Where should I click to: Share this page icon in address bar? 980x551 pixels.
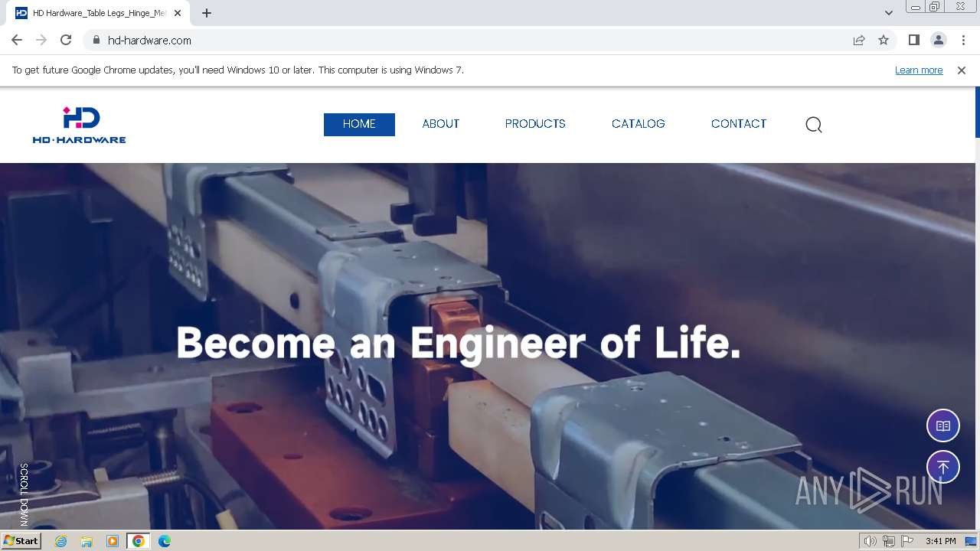[859, 40]
